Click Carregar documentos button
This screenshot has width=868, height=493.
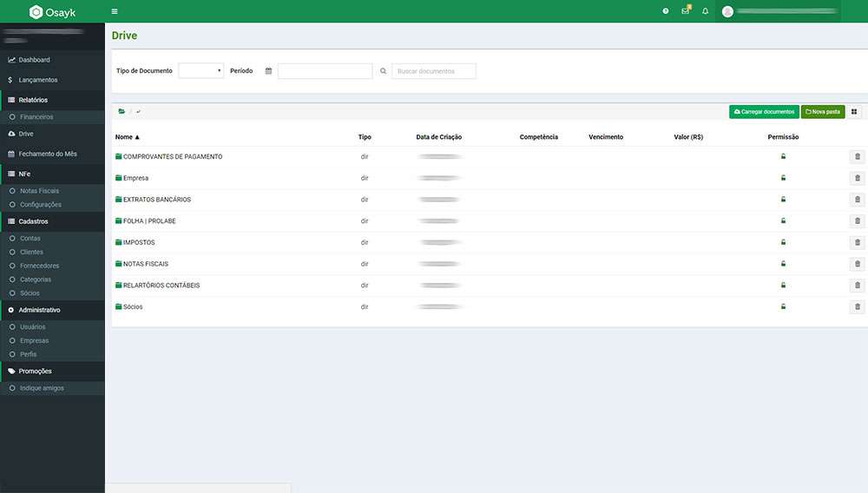[764, 112]
